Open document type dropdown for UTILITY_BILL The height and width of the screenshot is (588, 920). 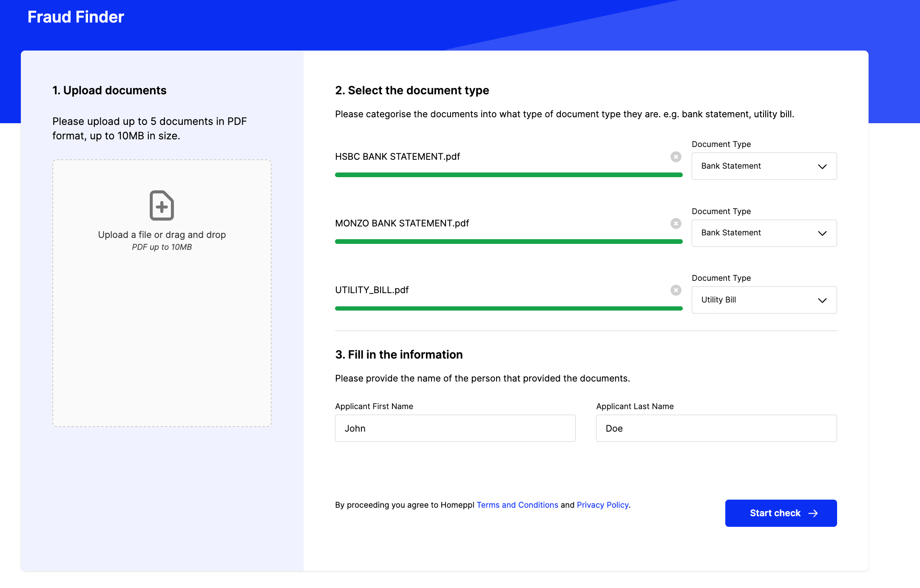(764, 300)
